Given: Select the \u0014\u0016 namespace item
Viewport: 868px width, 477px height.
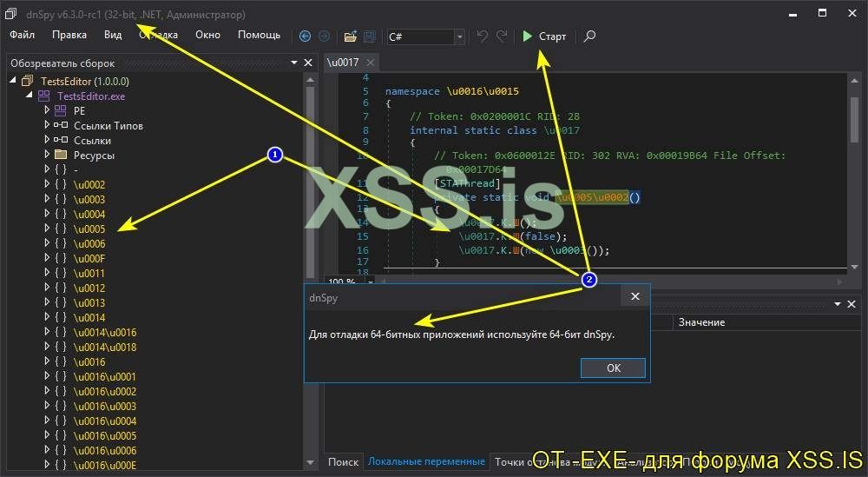Looking at the screenshot, I should pos(105,333).
